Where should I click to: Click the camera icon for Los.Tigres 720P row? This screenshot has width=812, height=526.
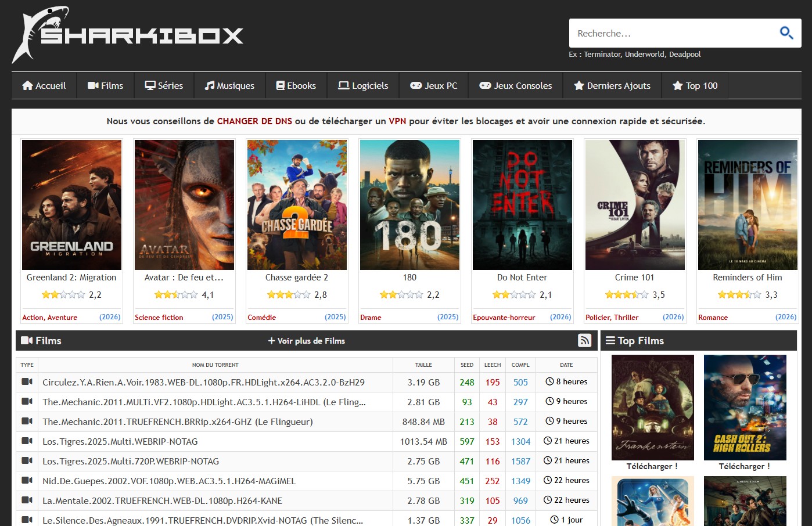[x=27, y=461]
